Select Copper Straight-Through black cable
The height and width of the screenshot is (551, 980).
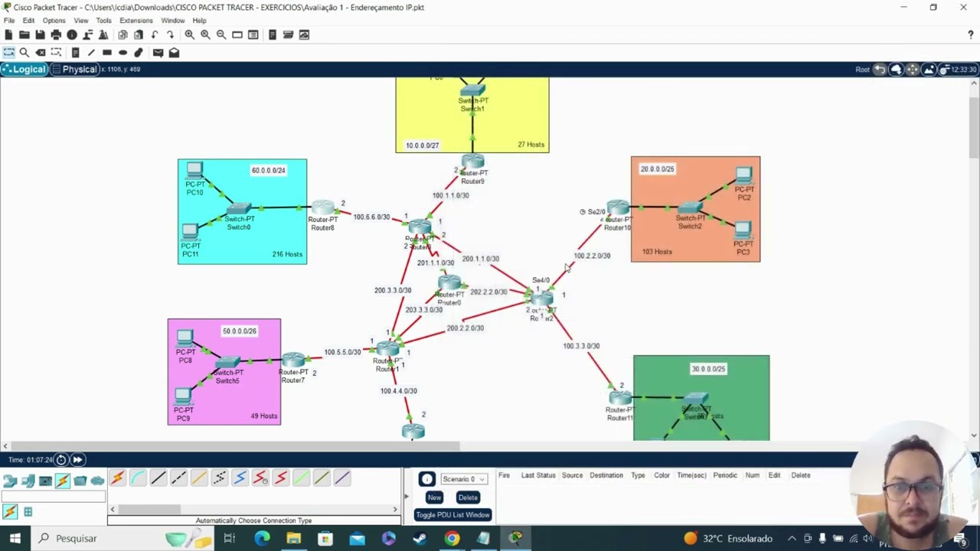point(158,478)
